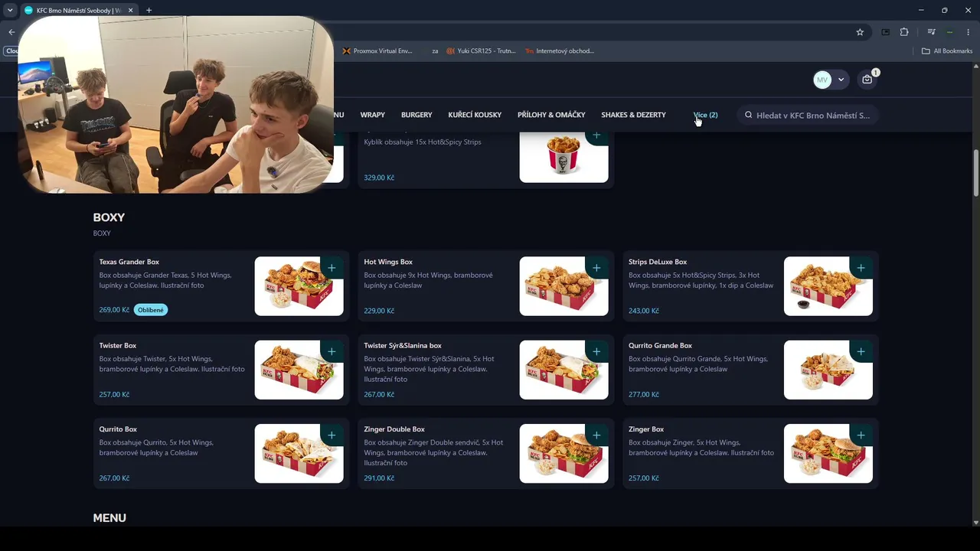Add Texas Grander Box to cart
Image resolution: width=980 pixels, height=551 pixels.
332,268
